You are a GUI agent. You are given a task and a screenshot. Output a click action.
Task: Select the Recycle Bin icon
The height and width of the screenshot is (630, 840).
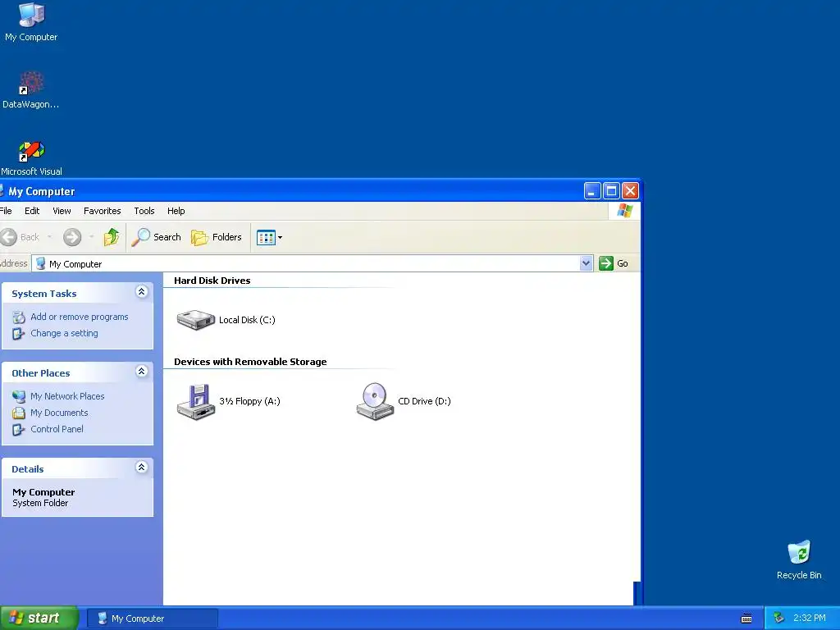pos(799,559)
